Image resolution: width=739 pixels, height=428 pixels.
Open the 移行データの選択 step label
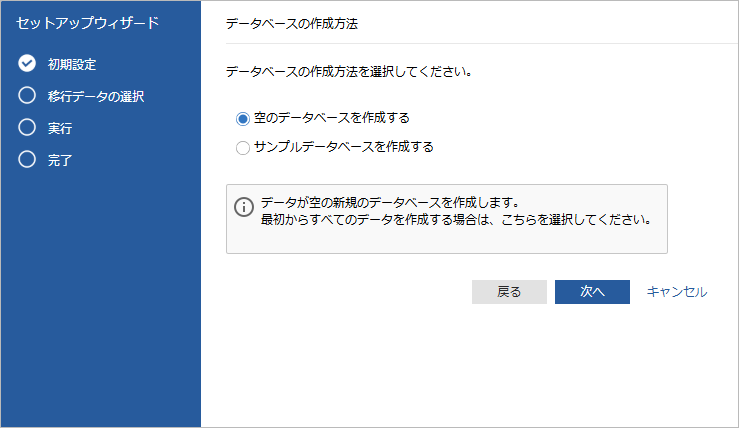(x=96, y=96)
